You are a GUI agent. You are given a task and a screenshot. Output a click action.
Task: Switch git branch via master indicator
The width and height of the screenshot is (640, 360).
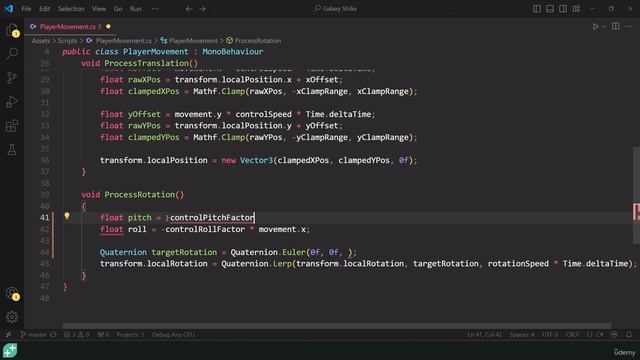coord(33,335)
